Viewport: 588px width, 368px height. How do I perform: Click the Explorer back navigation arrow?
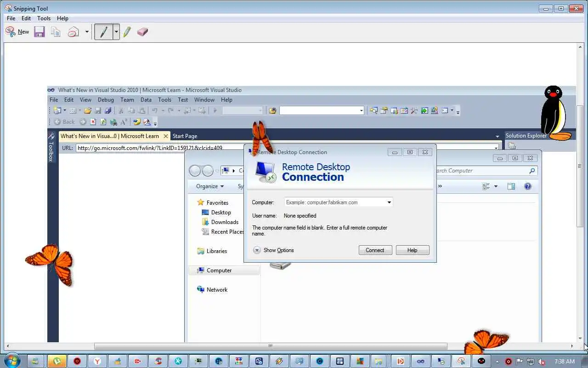pyautogui.click(x=195, y=171)
